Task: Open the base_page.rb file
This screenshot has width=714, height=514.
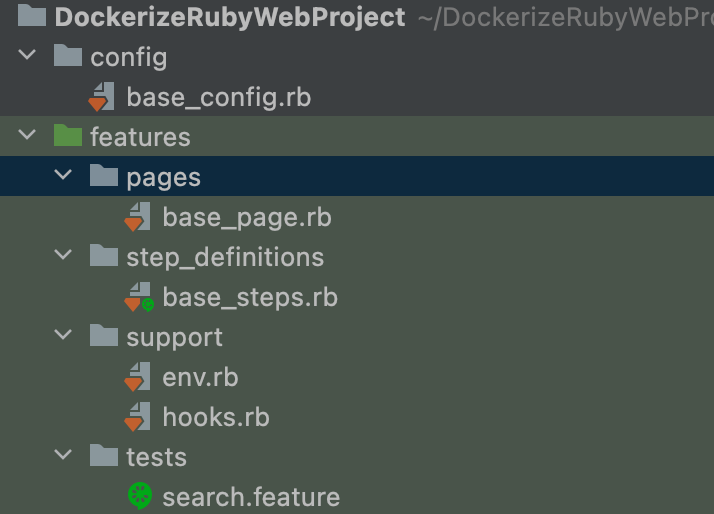Action: [247, 218]
